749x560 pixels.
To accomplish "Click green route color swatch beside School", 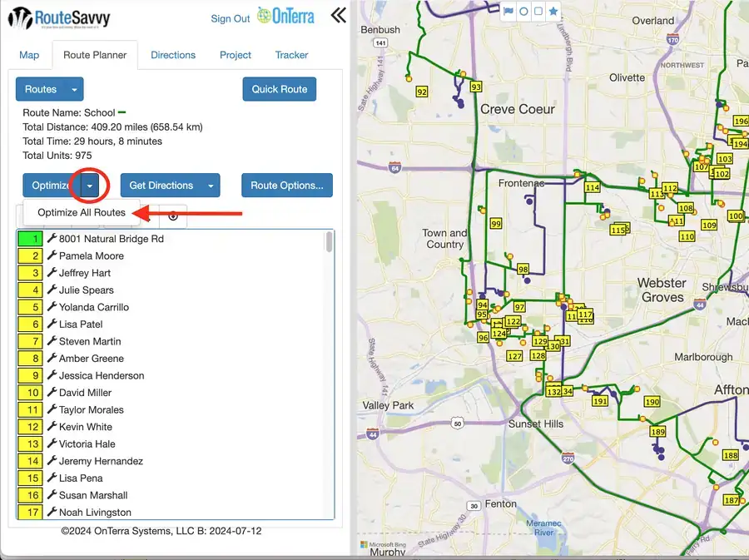I will 122,112.
